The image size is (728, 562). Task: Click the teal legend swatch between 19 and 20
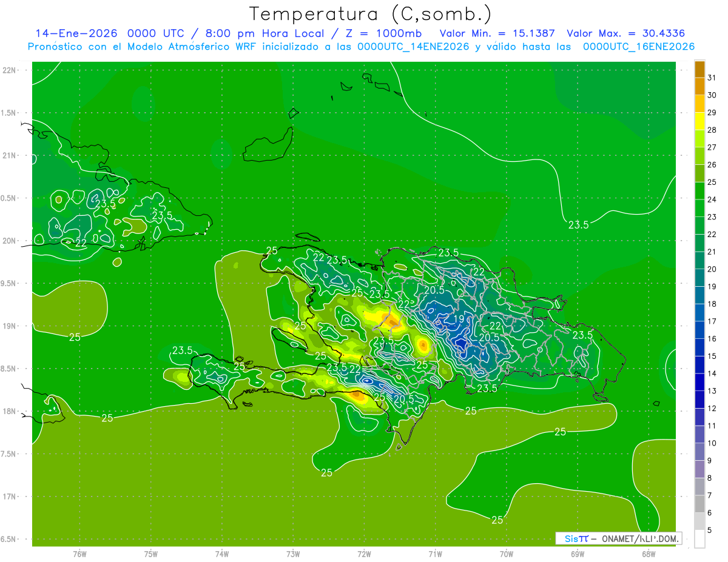[699, 278]
